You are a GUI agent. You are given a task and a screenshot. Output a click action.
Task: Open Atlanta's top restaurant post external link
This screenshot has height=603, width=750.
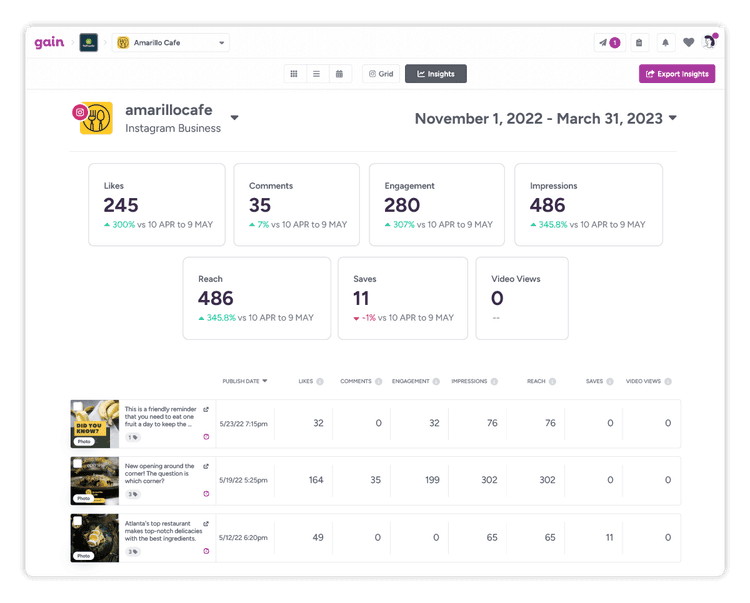[x=206, y=524]
